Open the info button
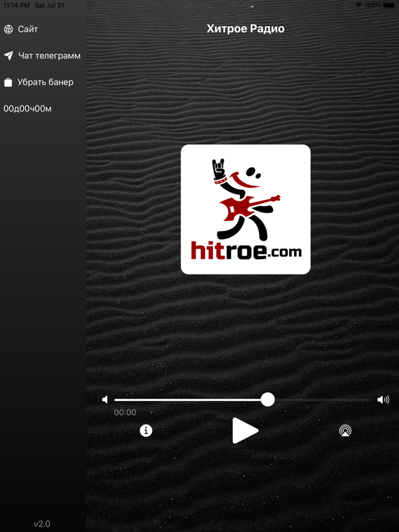 click(146, 431)
